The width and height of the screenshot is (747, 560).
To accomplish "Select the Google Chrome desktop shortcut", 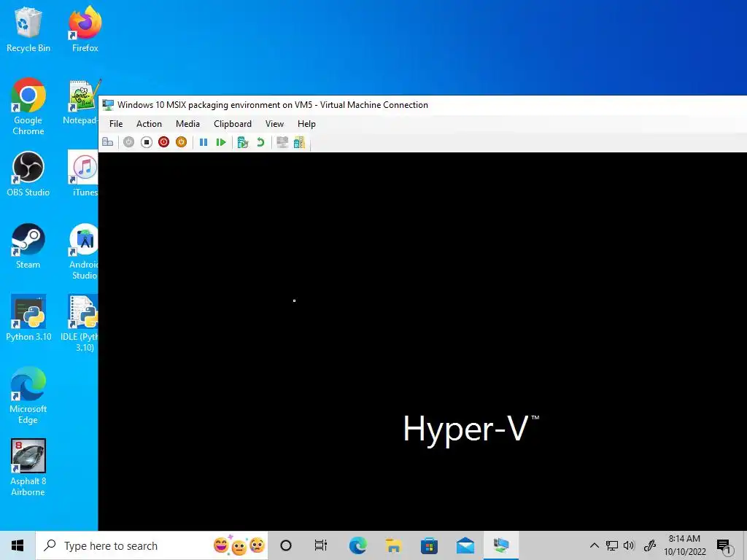I will pos(28,106).
